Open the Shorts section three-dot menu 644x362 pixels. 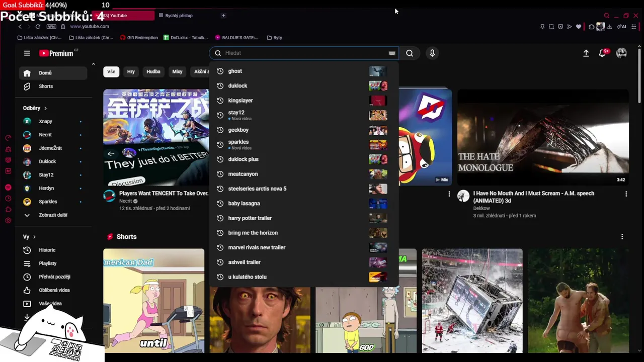coord(622,237)
